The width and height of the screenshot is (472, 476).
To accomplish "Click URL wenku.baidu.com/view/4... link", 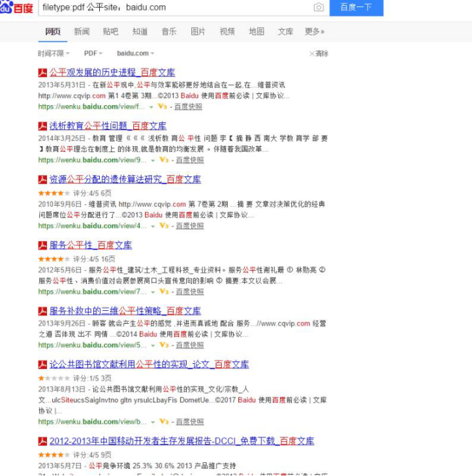I will pyautogui.click(x=92, y=226).
